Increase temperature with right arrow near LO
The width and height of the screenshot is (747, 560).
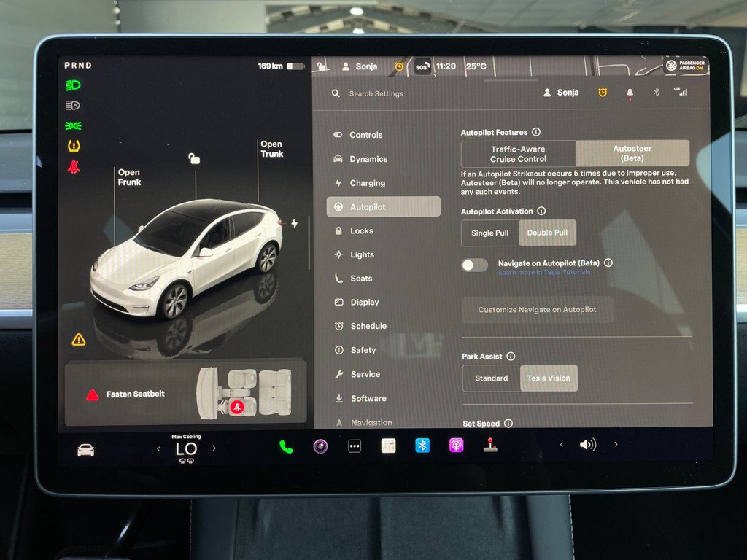pos(214,448)
